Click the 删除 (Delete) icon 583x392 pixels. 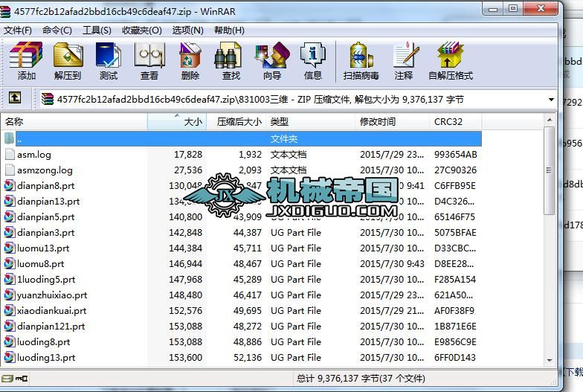190,61
